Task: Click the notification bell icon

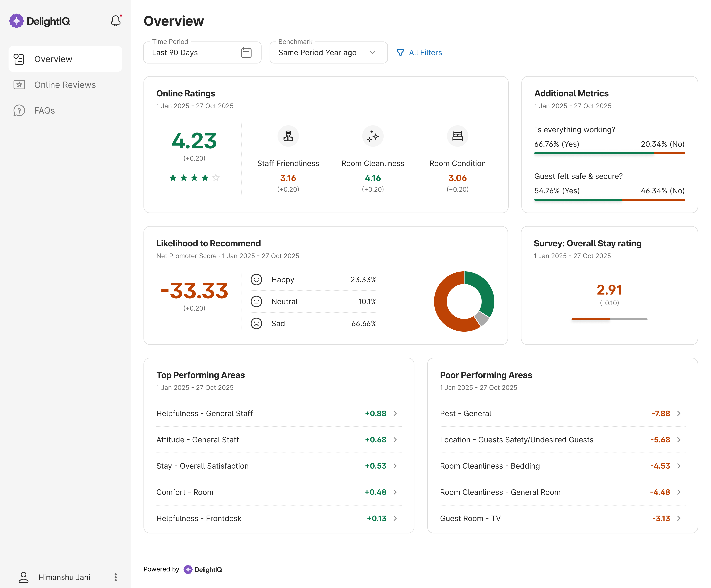Action: pos(115,21)
